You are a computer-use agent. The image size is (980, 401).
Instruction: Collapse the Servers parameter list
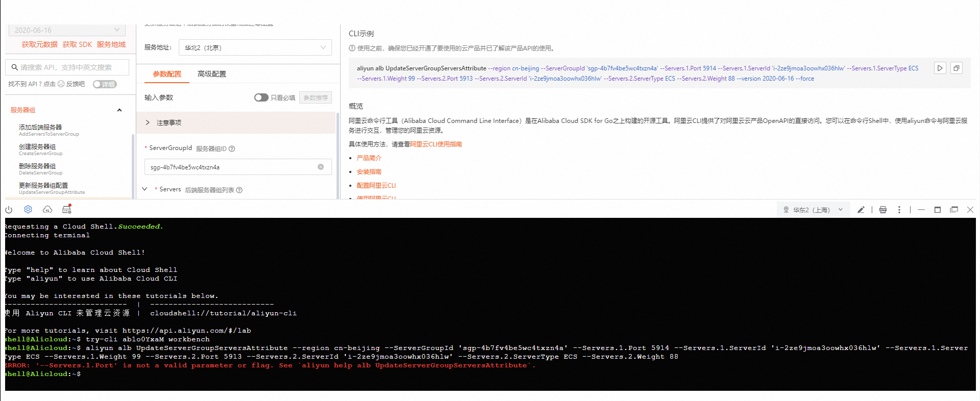145,189
